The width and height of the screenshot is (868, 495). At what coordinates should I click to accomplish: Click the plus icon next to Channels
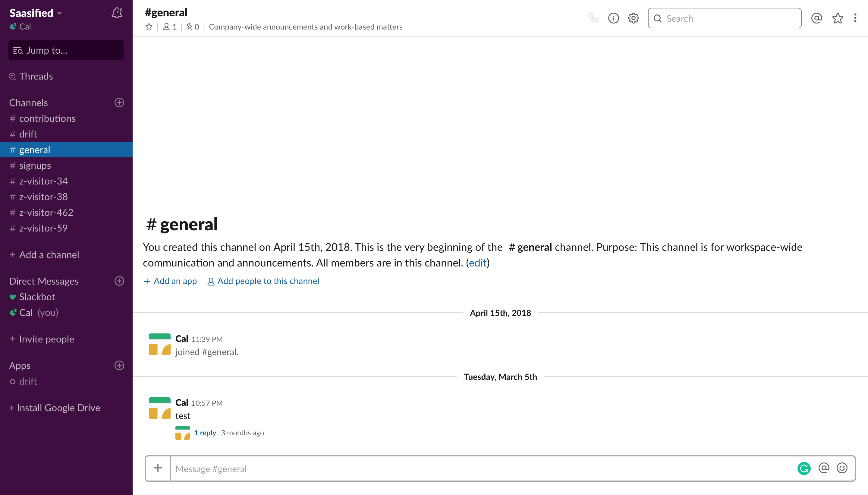(x=119, y=103)
